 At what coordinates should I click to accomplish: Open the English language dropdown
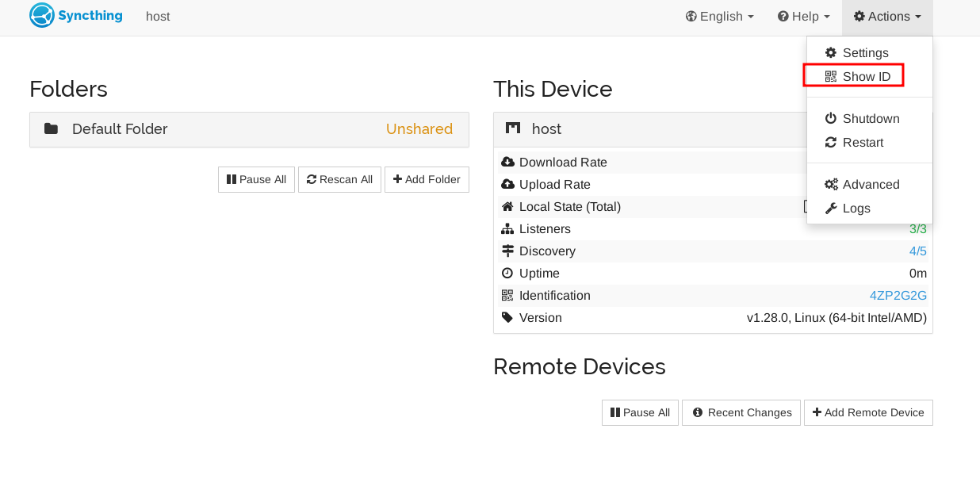[719, 17]
